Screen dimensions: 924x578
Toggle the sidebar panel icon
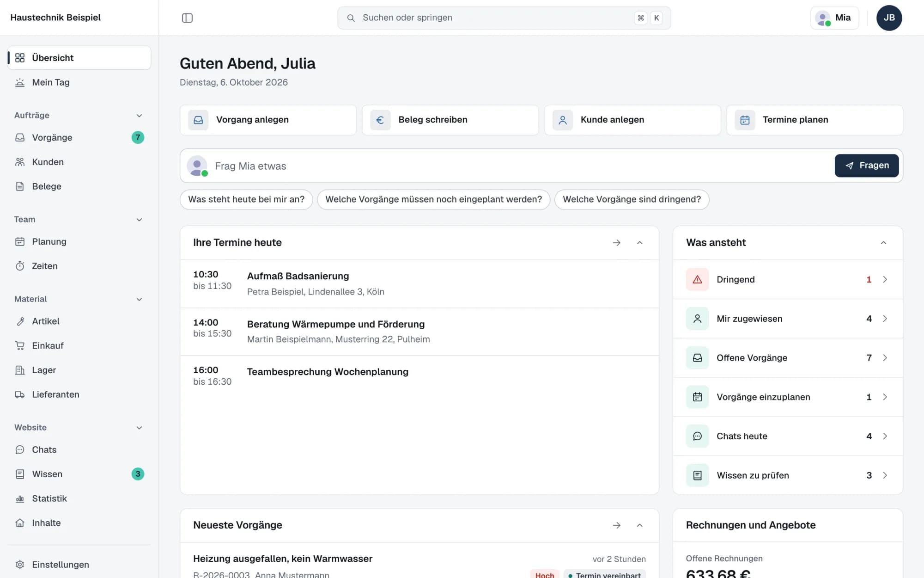tap(187, 18)
